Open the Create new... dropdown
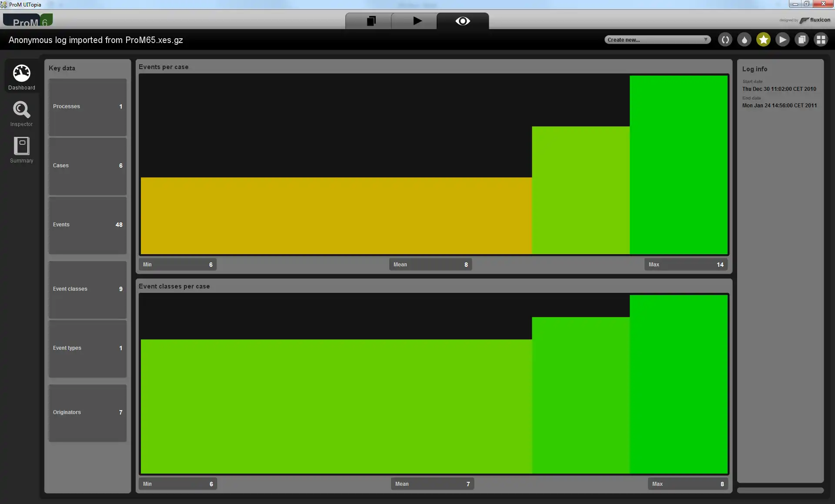This screenshot has height=504, width=835. tap(656, 39)
